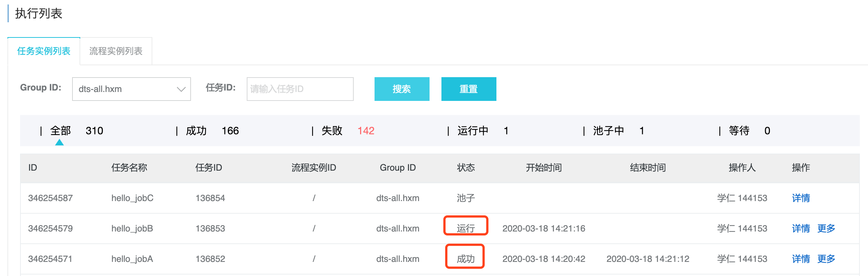Open 更多 menu for hello_jobB
This screenshot has width=868, height=276.
pos(826,229)
